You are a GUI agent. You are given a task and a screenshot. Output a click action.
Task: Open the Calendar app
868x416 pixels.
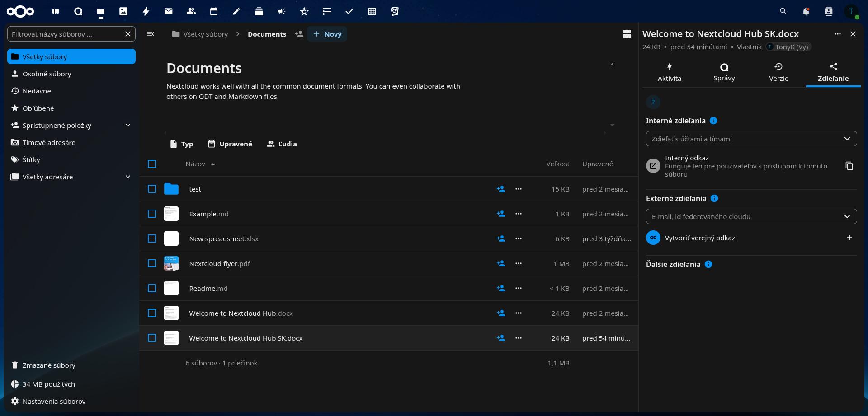click(x=214, y=11)
